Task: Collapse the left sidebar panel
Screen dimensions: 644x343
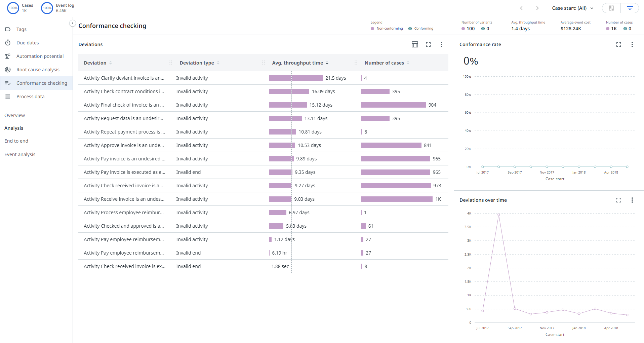Action: (72, 23)
